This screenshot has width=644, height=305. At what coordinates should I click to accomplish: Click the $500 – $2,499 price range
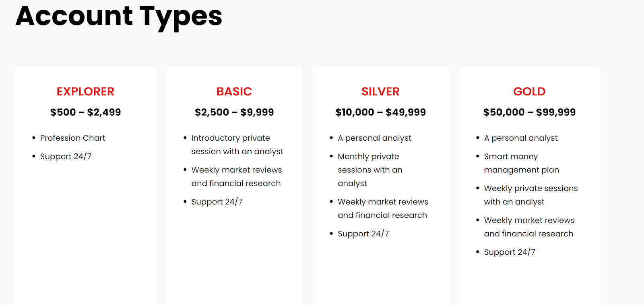click(x=85, y=112)
